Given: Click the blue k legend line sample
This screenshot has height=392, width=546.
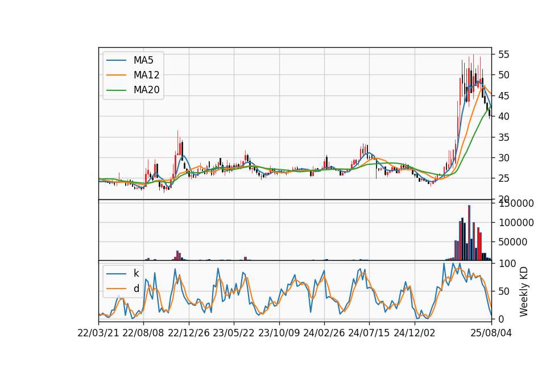Looking at the screenshot, I should coord(116,273).
